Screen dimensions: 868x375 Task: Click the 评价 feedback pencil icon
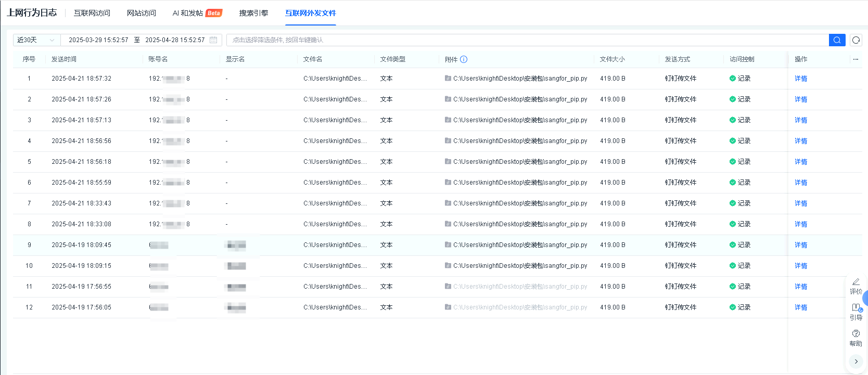tap(856, 281)
